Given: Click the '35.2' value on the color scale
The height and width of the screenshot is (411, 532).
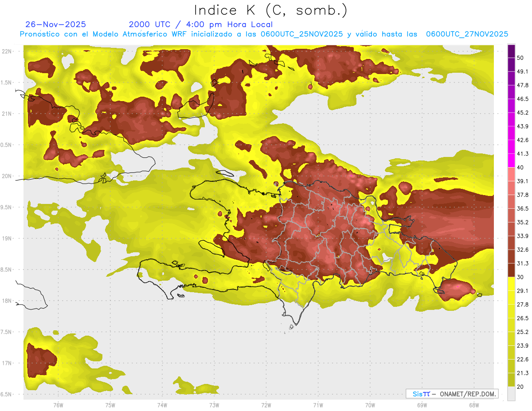Looking at the screenshot, I should pyautogui.click(x=523, y=222).
